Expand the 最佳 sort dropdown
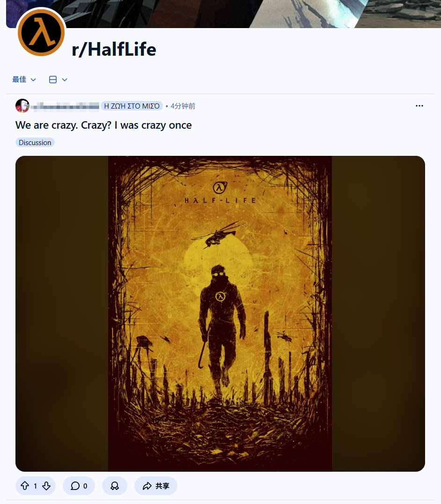The height and width of the screenshot is (504, 441). [24, 80]
